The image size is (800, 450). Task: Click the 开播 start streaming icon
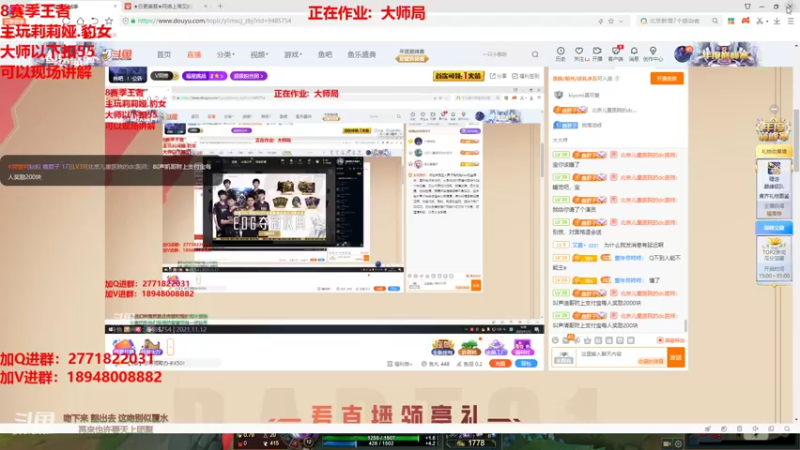click(x=597, y=54)
